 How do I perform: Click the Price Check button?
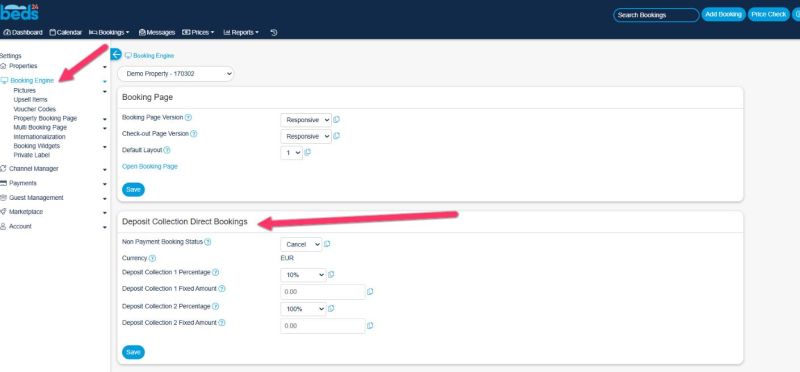[769, 15]
